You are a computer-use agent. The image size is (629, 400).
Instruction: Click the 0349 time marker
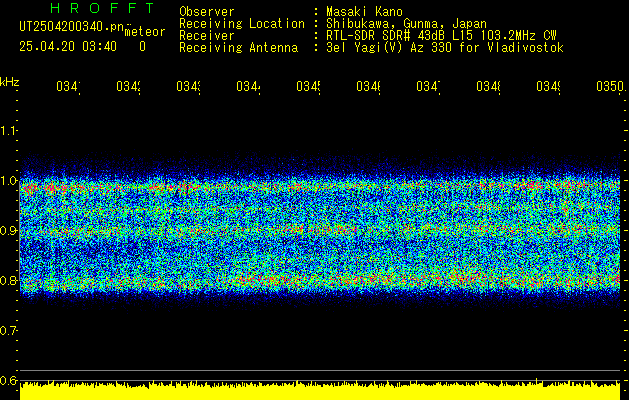[548, 86]
